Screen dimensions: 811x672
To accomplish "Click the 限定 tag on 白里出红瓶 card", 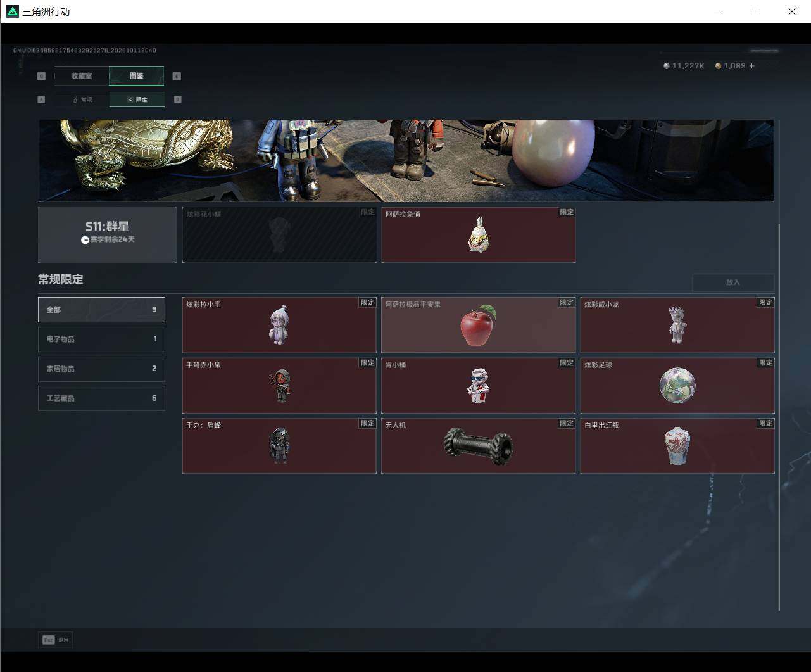I will [766, 423].
